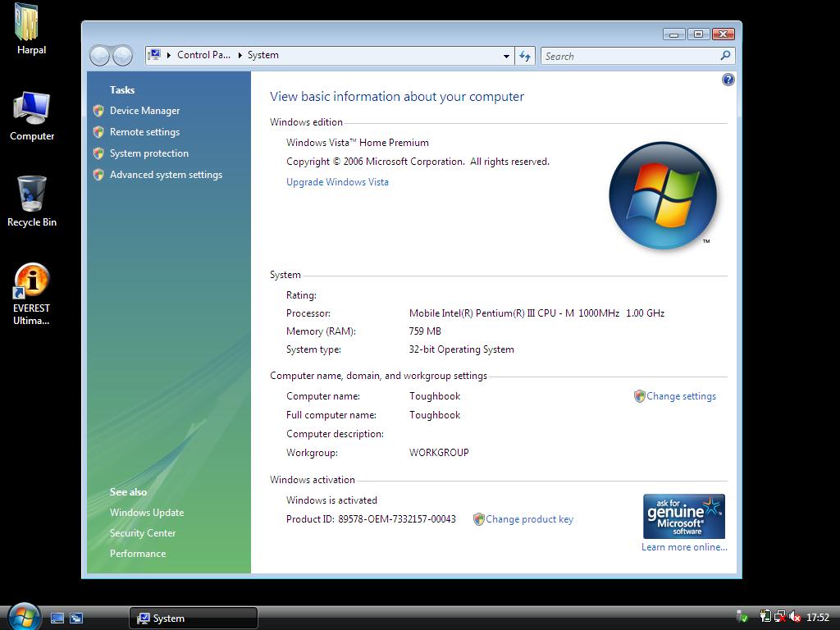Click the magnifier icon in the Search box

coord(725,55)
